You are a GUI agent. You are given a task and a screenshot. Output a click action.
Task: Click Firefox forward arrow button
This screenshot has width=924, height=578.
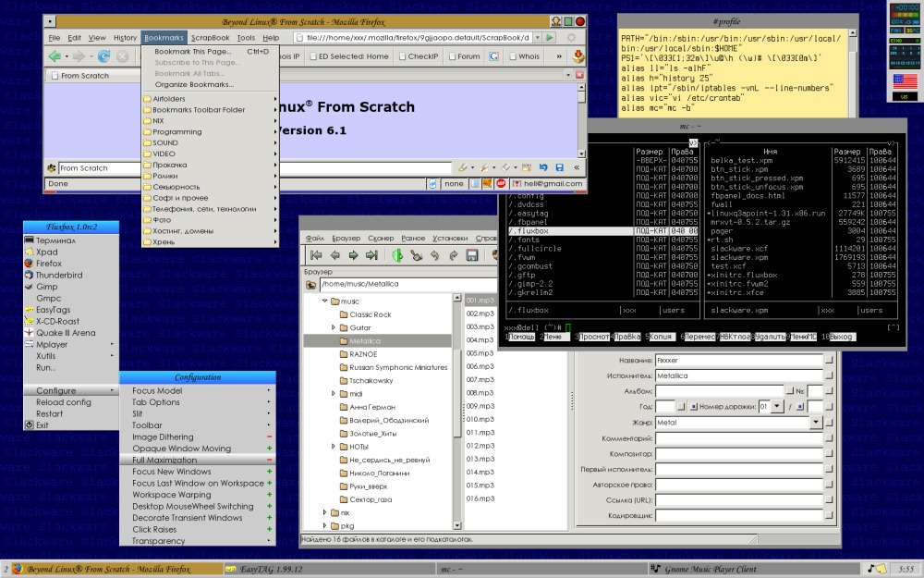79,56
